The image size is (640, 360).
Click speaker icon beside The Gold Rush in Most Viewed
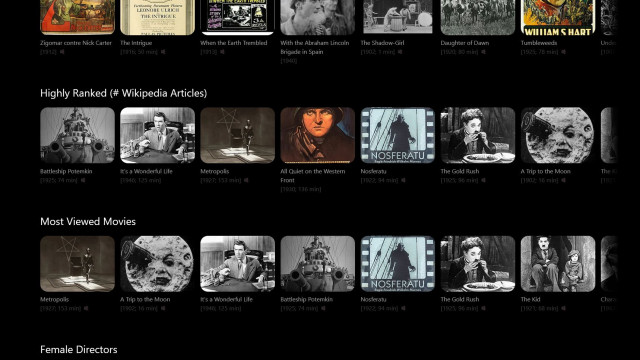point(483,309)
